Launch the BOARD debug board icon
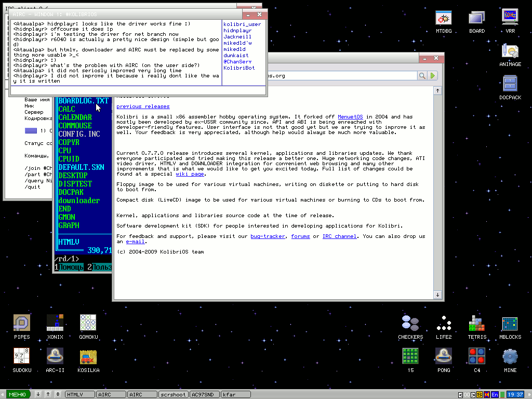 pos(476,19)
